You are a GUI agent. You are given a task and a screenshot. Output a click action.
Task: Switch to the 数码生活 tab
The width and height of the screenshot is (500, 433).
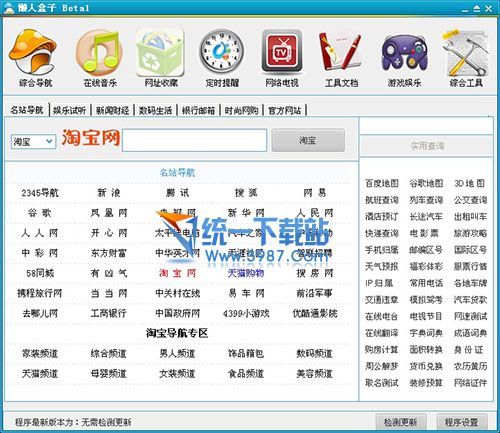155,110
